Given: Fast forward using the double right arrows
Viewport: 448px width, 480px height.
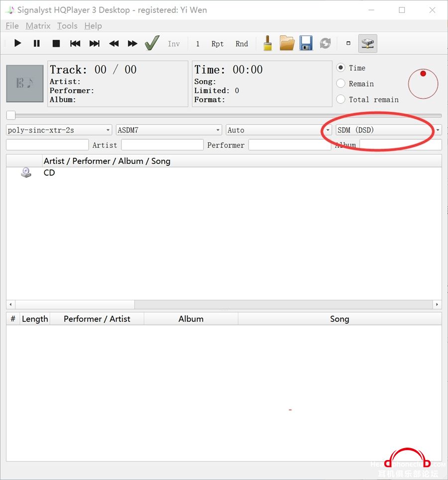Looking at the screenshot, I should tap(132, 43).
